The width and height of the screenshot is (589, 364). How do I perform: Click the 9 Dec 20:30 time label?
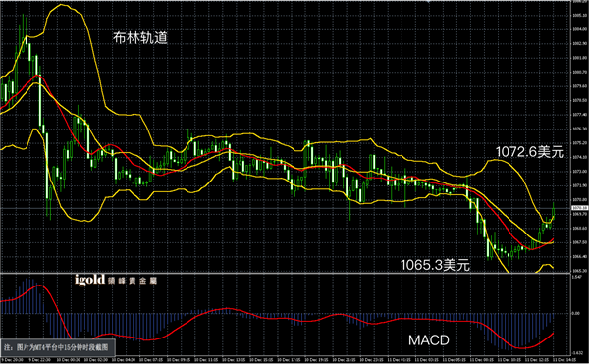(13, 360)
